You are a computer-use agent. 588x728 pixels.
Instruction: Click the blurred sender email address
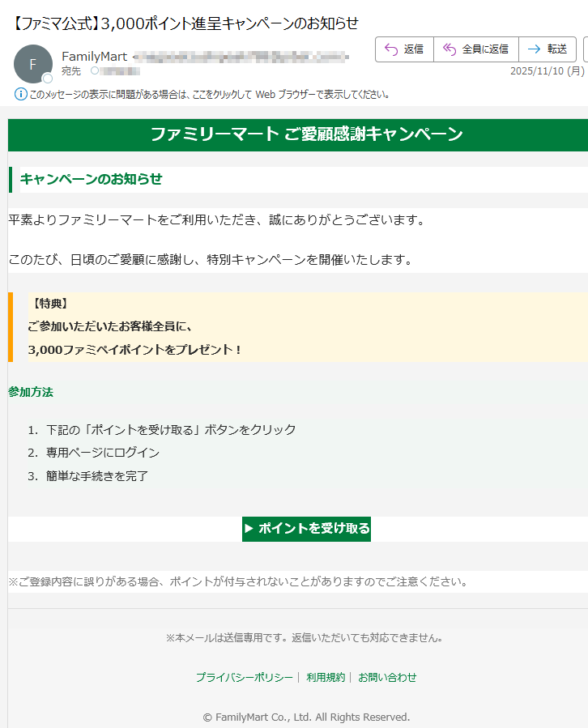[241, 57]
